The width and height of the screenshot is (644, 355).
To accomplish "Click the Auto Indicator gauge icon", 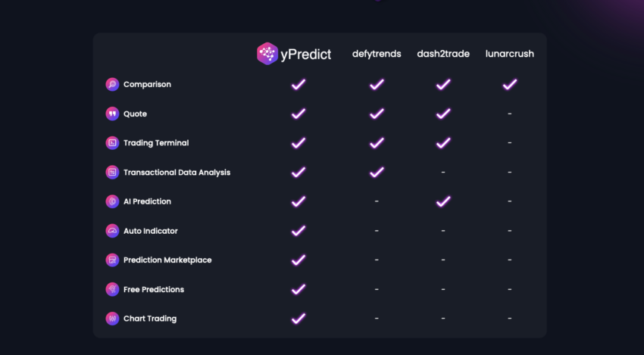I will pyautogui.click(x=112, y=231).
